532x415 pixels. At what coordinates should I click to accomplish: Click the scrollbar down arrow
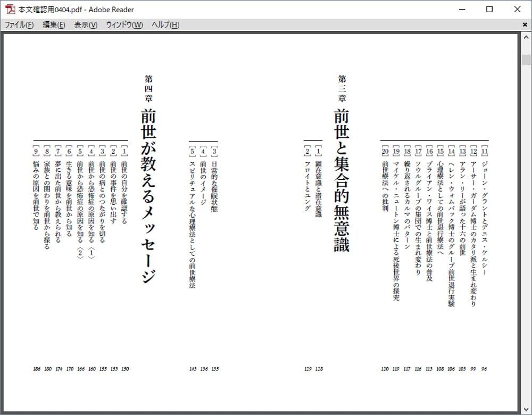pos(527,409)
